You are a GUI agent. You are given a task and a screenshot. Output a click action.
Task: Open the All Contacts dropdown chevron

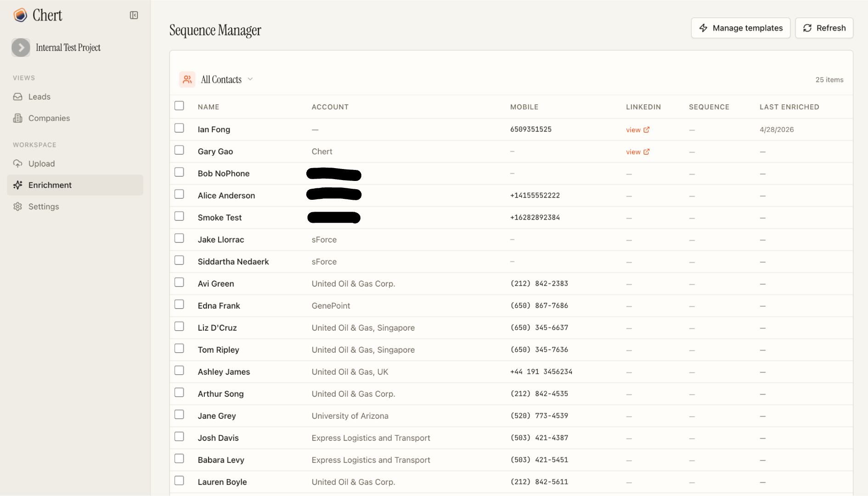click(250, 79)
